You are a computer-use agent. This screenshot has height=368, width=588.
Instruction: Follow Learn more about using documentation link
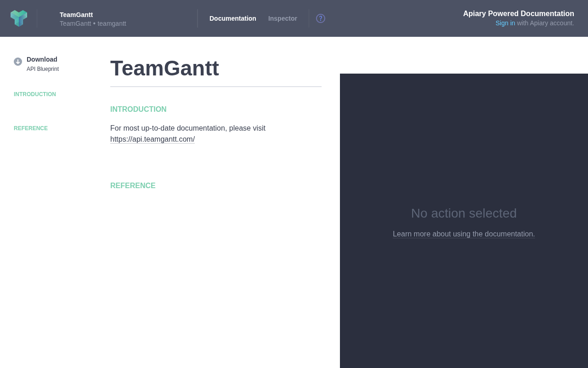click(464, 234)
